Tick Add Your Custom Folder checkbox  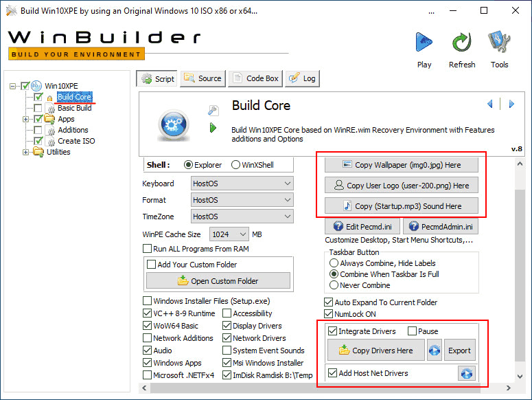(151, 264)
